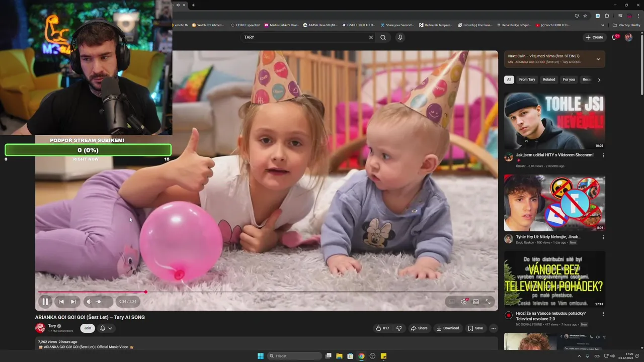Open title Jak jsem udělal HITY s Viktorem Sheenem
This screenshot has height=362, width=644.
tap(554, 155)
